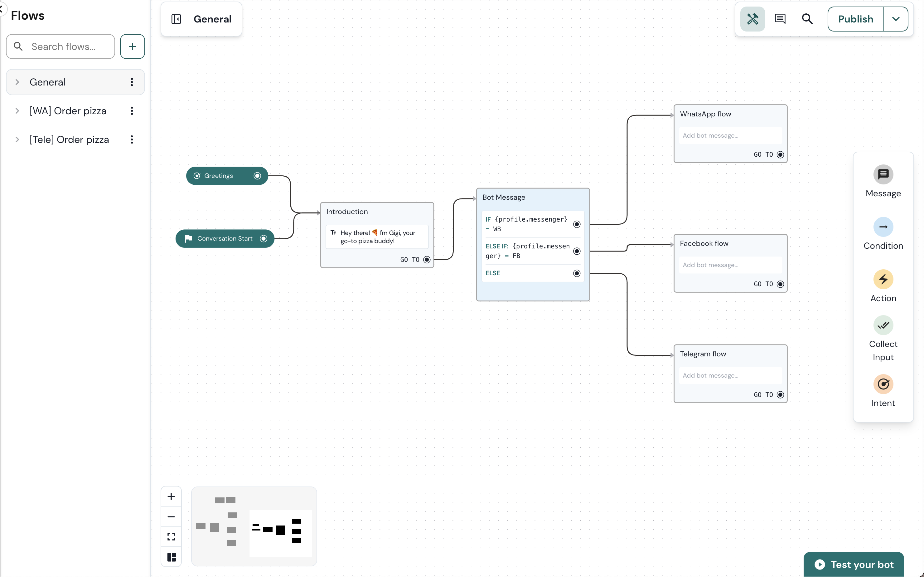Image resolution: width=924 pixels, height=577 pixels.
Task: Click the Publish button
Action: point(855,19)
